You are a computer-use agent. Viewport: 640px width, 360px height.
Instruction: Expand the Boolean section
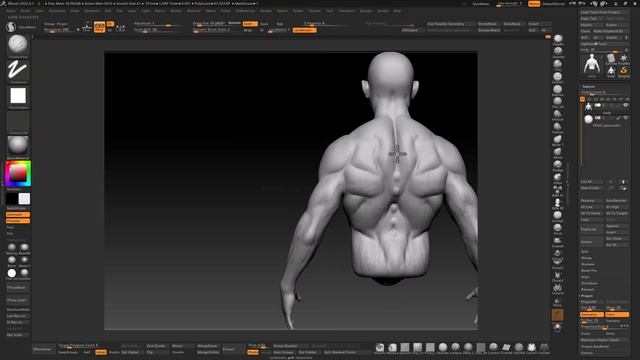click(588, 264)
